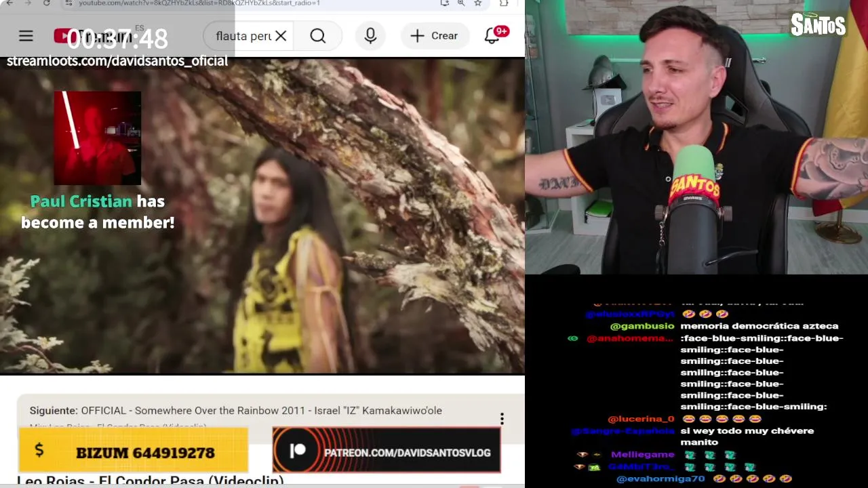This screenshot has height=488, width=868.
Task: Click the name Paul Cristian in alert
Action: [81, 201]
